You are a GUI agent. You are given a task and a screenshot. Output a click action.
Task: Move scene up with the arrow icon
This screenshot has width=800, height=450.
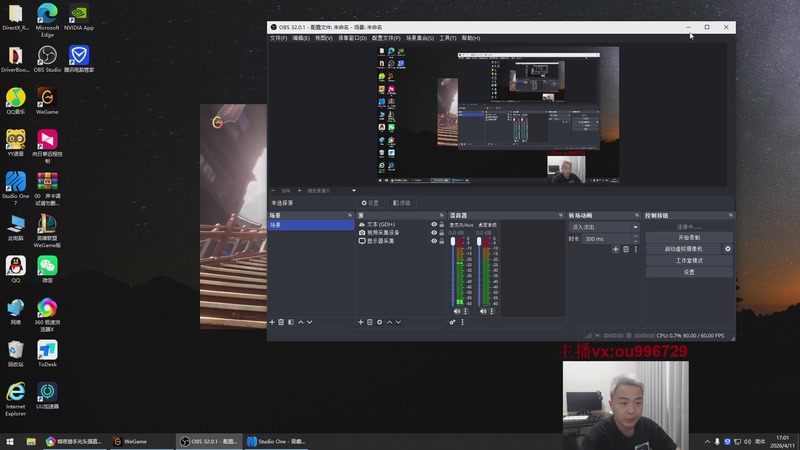coord(301,322)
